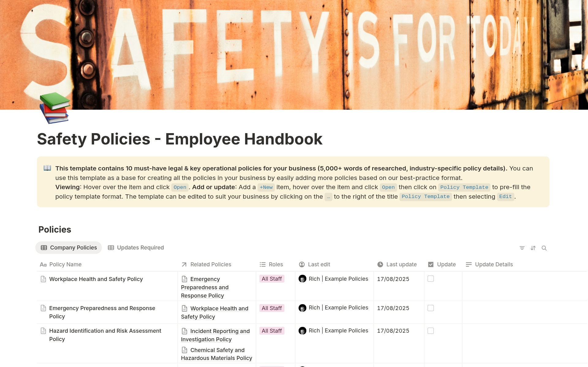
Task: Click the search icon above the table
Action: 545,248
